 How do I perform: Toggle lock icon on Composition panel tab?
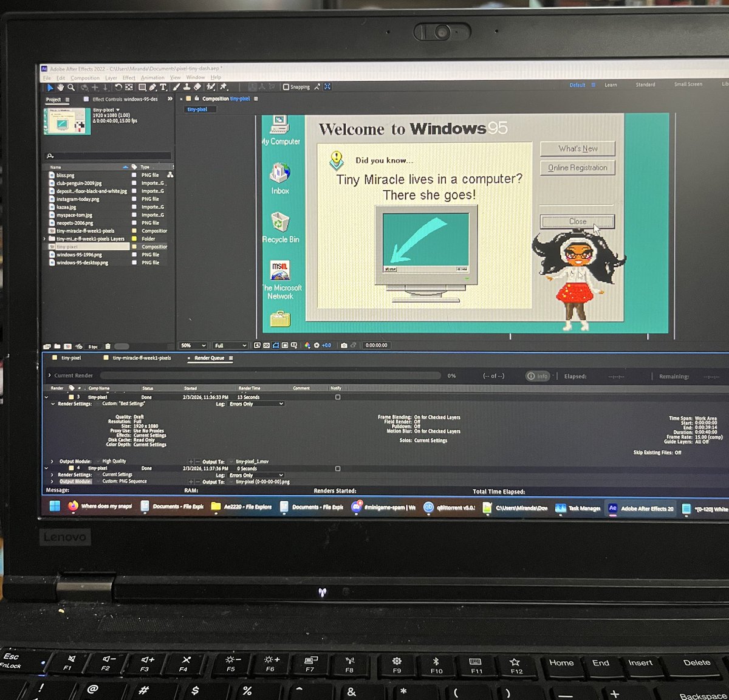tap(197, 98)
